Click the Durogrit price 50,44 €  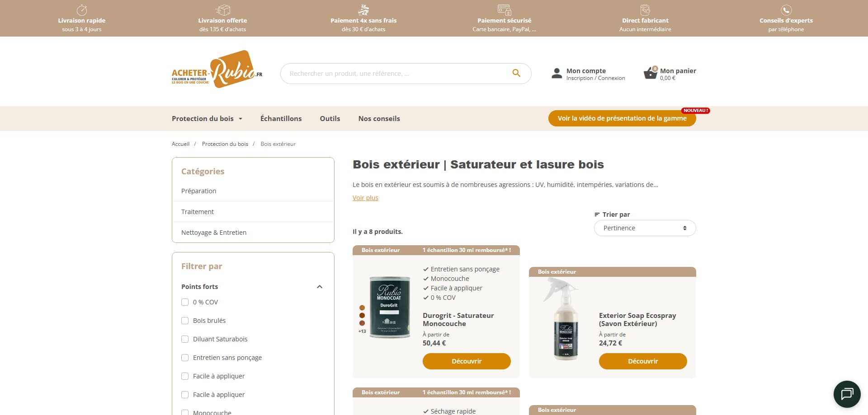point(434,343)
